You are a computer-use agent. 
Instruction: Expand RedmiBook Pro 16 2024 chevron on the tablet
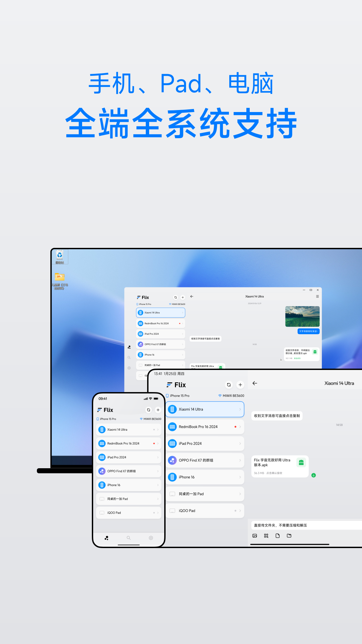tap(240, 427)
